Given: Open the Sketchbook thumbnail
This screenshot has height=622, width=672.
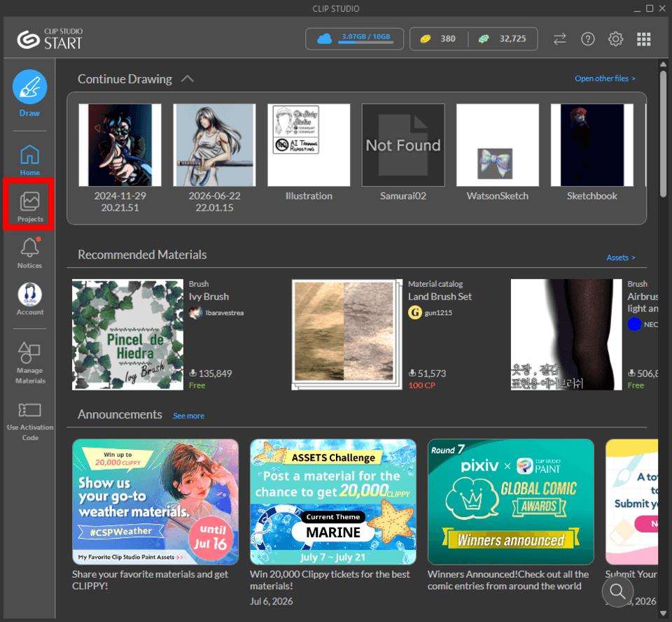Looking at the screenshot, I should tap(592, 145).
